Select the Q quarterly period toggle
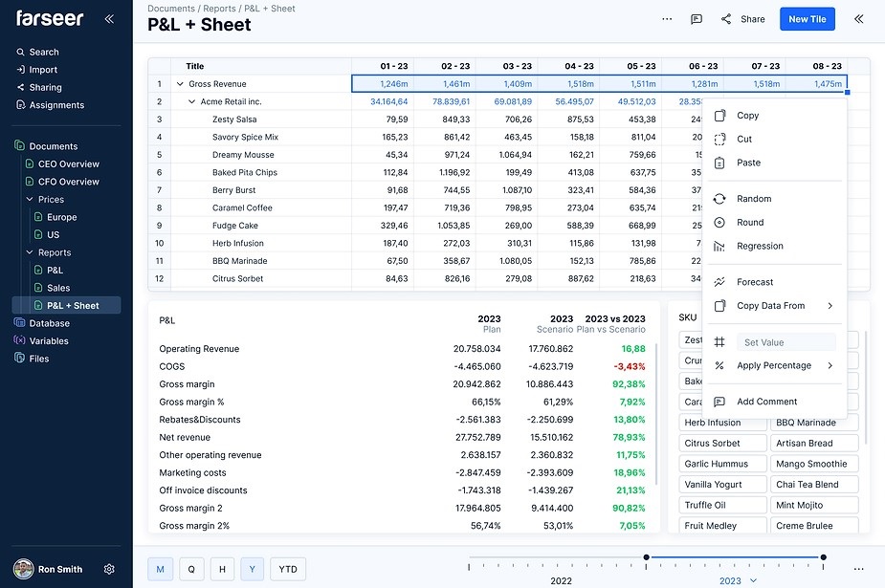This screenshot has height=588, width=885. pos(191,570)
